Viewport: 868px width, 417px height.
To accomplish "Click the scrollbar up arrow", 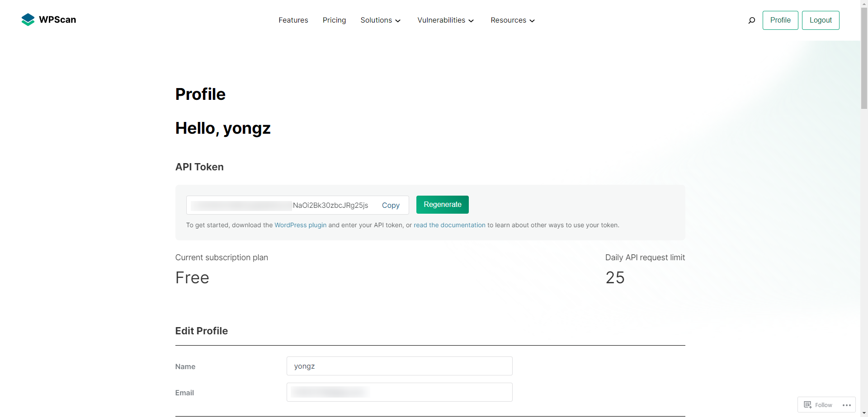I will 864,3.
